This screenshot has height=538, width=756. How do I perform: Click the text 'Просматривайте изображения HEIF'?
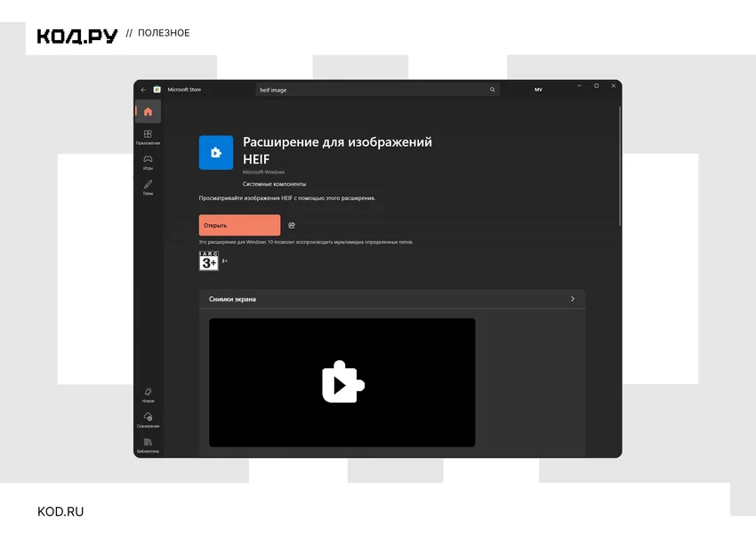tap(245, 198)
